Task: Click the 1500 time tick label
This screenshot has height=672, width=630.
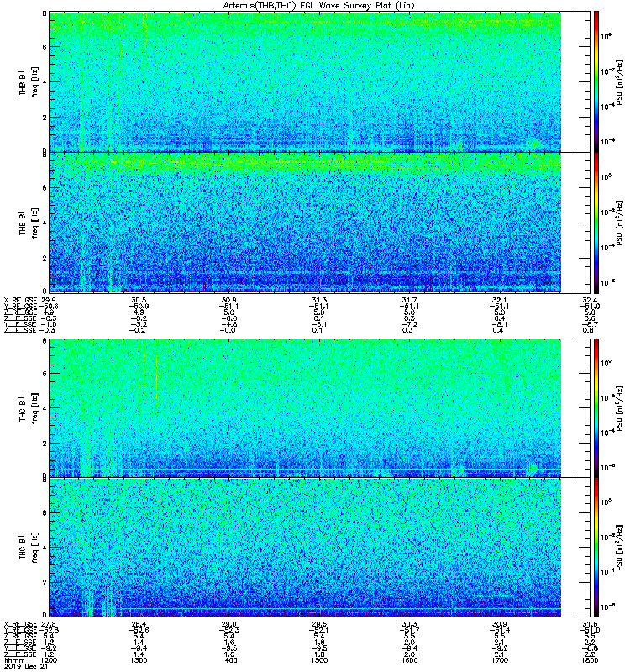Action: [x=319, y=660]
